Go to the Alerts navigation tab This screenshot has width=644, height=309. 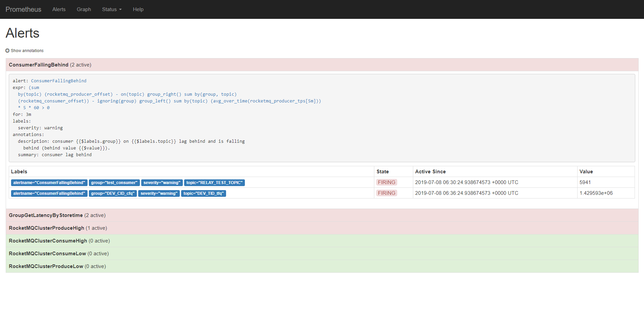pos(59,9)
